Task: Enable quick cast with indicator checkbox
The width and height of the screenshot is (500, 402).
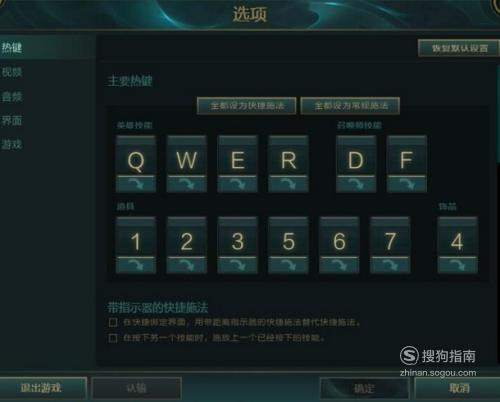Action: pyautogui.click(x=113, y=322)
